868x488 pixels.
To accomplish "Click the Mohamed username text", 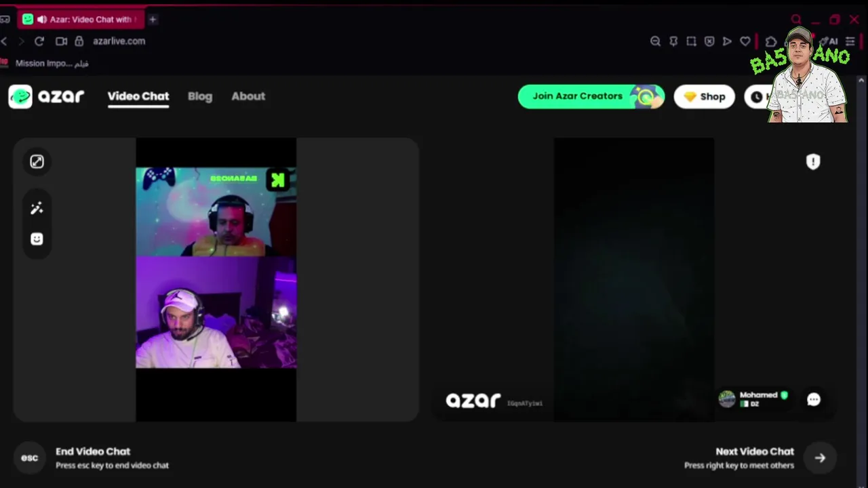I will coord(758,395).
